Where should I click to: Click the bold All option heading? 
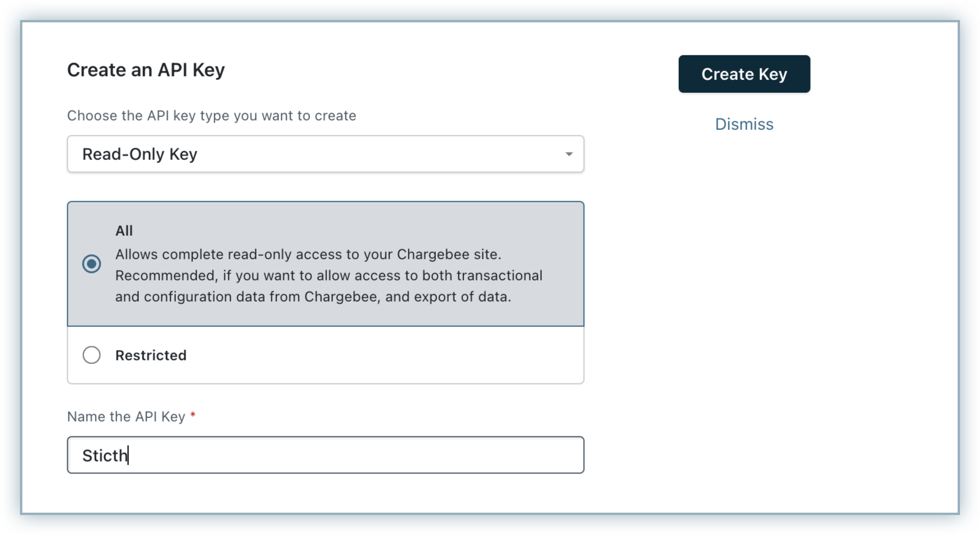(124, 230)
